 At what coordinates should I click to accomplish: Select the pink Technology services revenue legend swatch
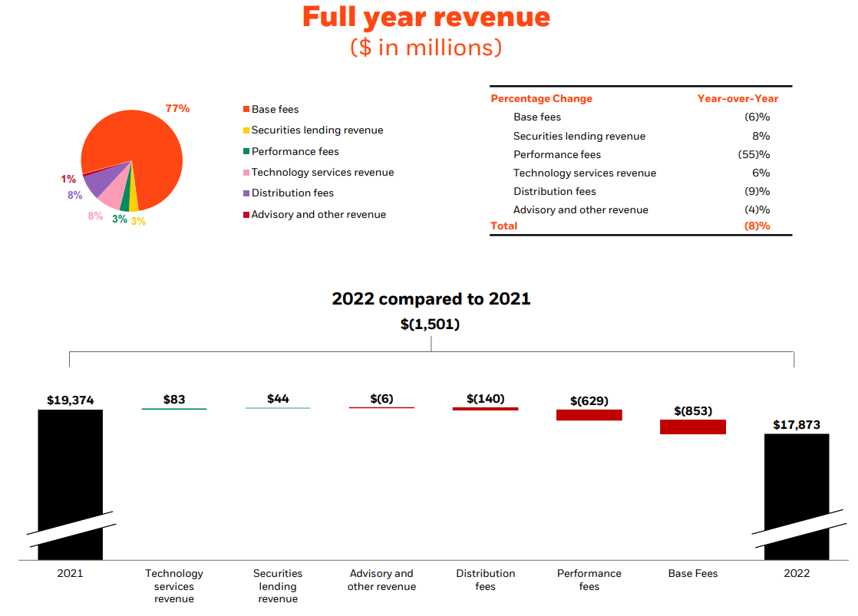[x=246, y=173]
